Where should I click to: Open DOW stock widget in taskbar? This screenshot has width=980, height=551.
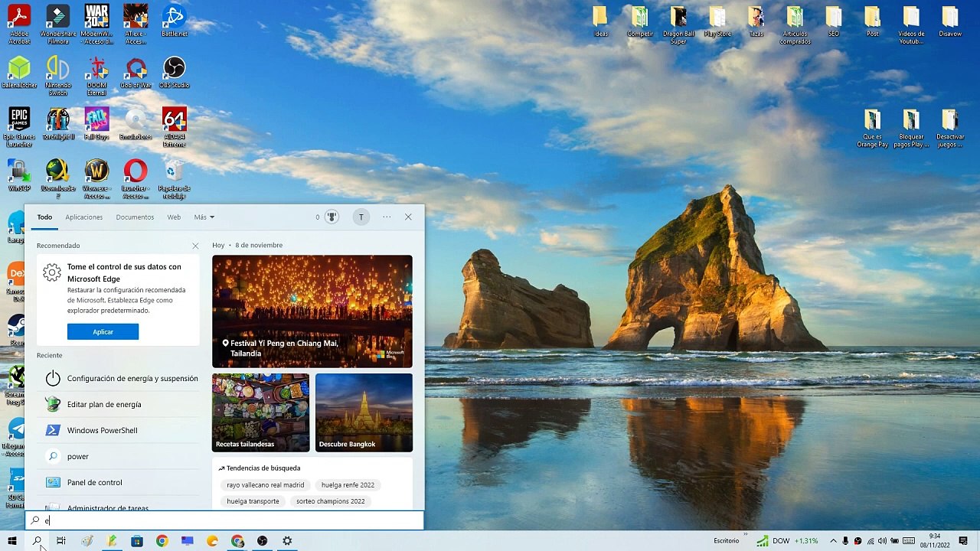pos(787,541)
